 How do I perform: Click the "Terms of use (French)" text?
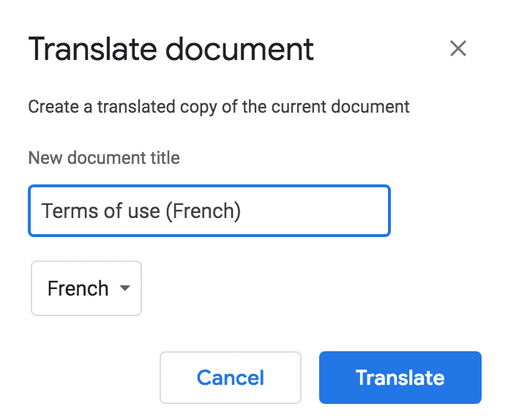141,211
